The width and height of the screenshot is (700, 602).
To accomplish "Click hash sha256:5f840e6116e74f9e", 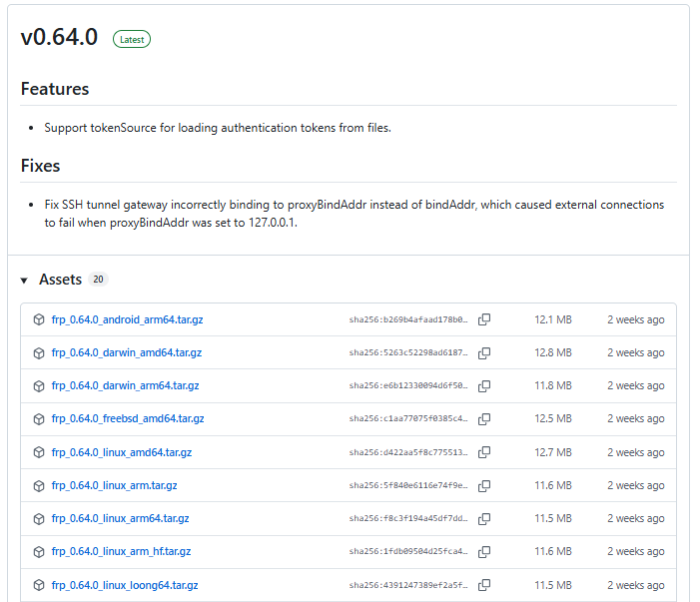I will (x=408, y=485).
